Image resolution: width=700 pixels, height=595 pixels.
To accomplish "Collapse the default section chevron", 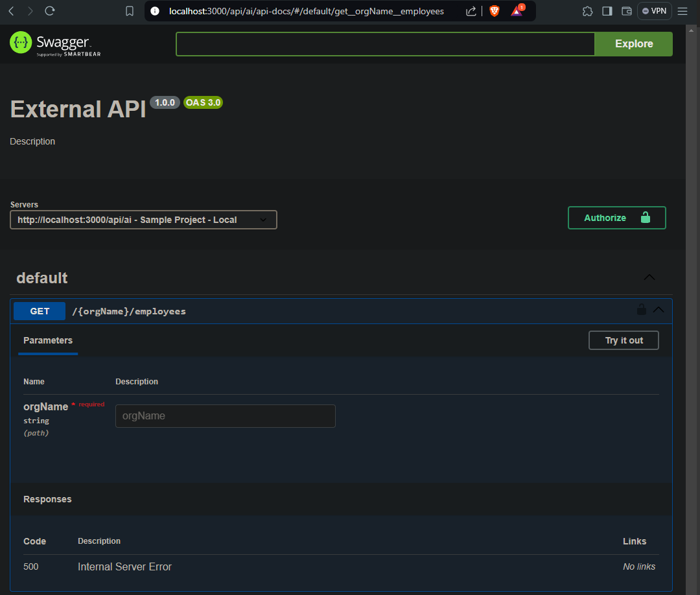I will click(649, 277).
